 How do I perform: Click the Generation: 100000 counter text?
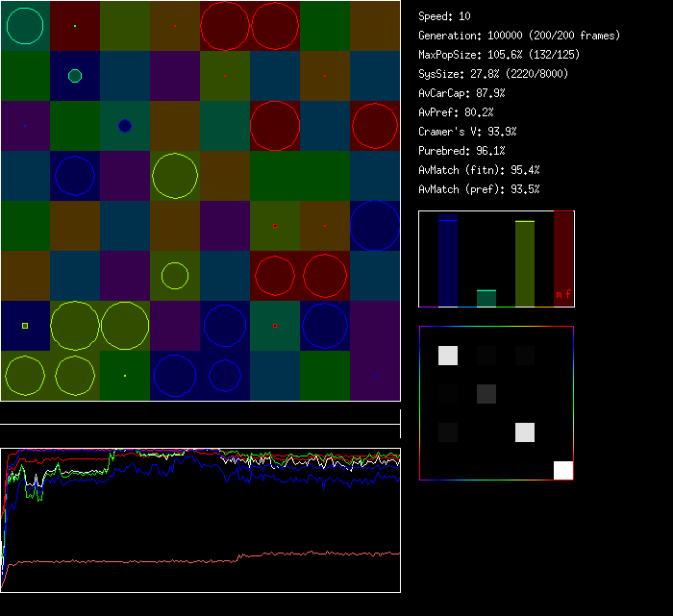(x=519, y=36)
